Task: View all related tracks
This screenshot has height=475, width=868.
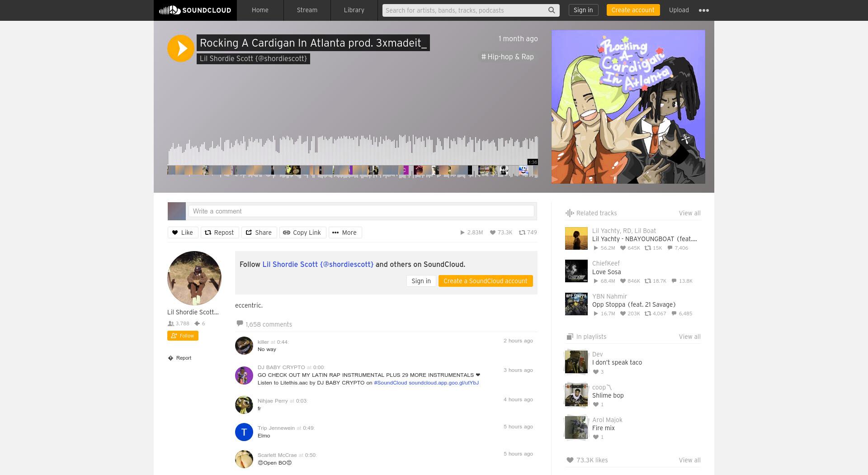Action: click(x=689, y=213)
